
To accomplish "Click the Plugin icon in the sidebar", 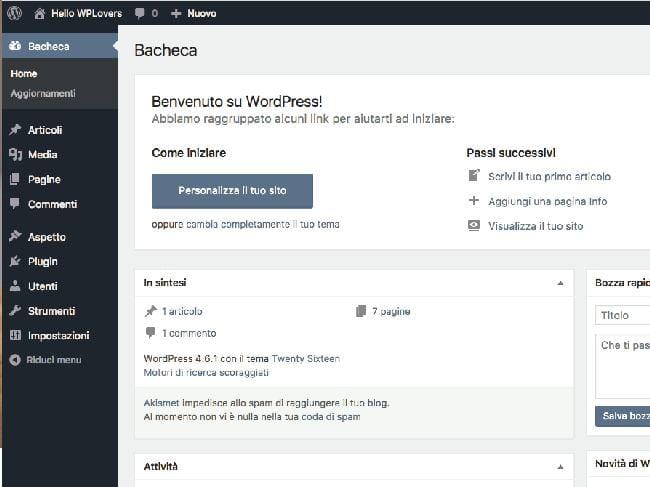I will (15, 261).
